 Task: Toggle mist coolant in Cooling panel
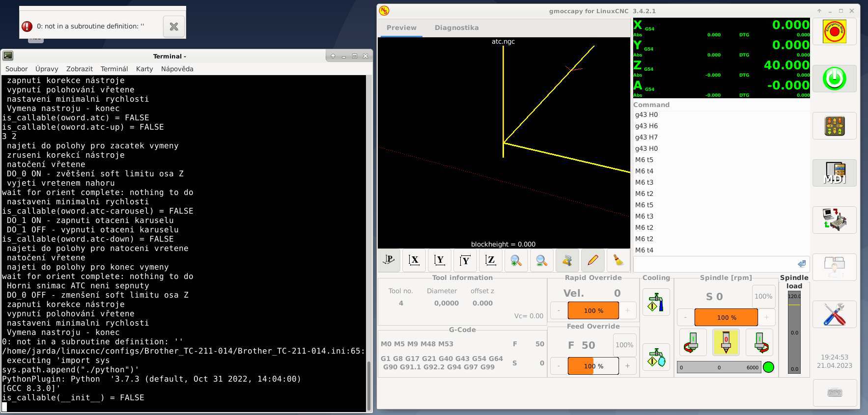(x=656, y=357)
